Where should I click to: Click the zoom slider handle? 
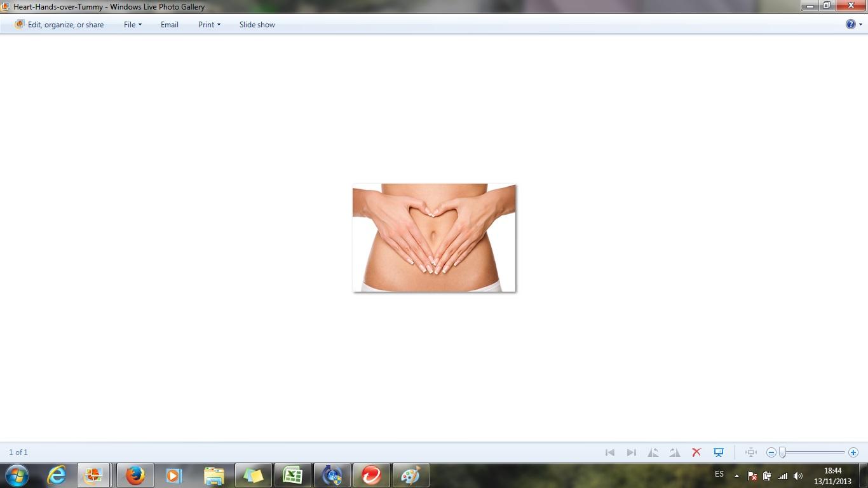(x=783, y=452)
